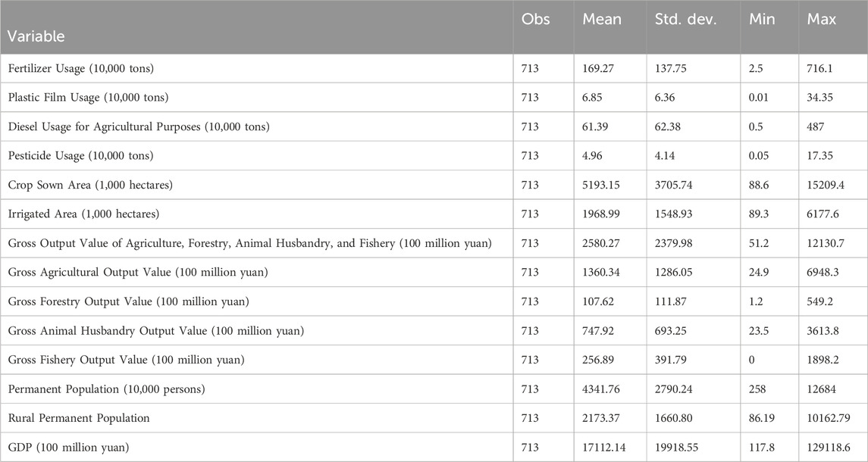Select the std. dev. value 62.38
Screen dimensions: 868x462
(x=667, y=126)
